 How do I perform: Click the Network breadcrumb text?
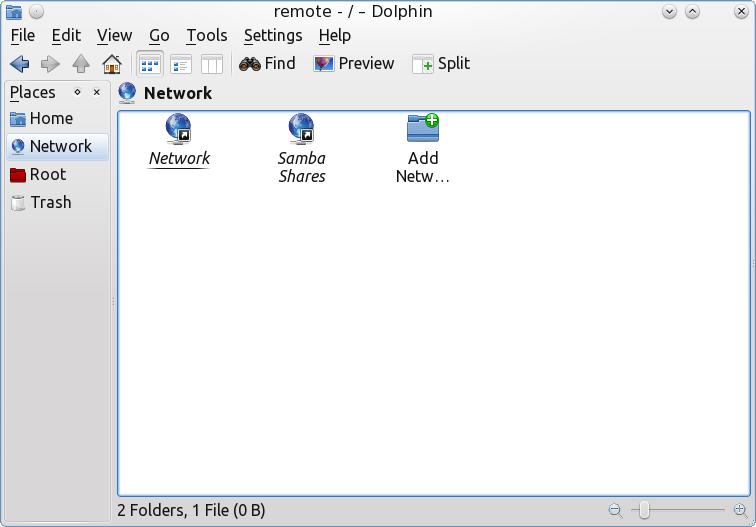pyautogui.click(x=178, y=93)
